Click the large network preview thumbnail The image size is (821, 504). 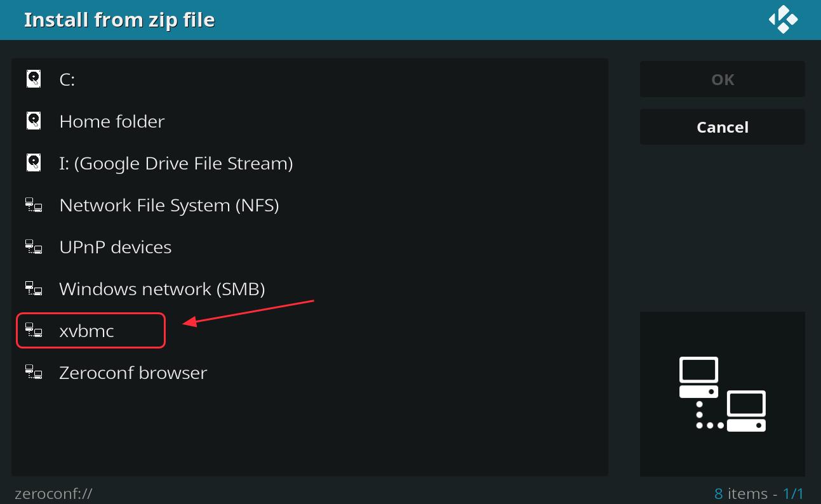point(723,394)
